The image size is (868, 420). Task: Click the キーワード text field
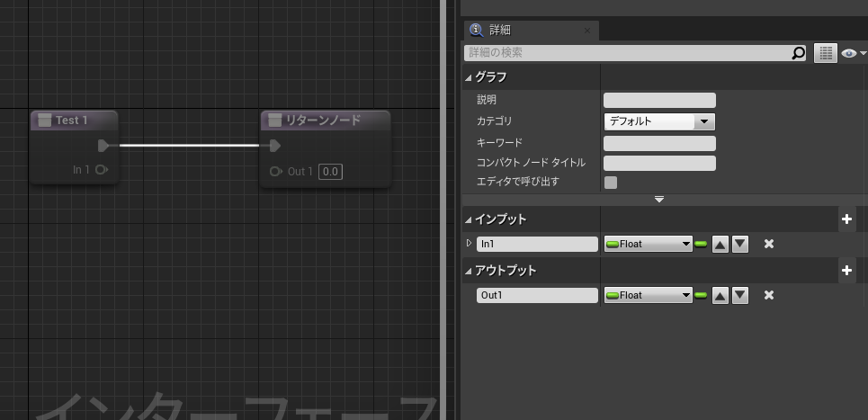[659, 143]
